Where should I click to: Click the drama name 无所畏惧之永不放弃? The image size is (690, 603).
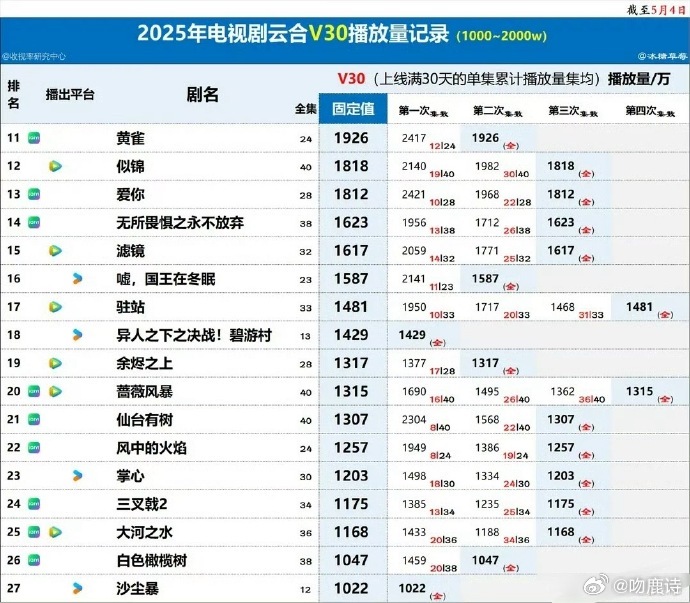click(x=180, y=223)
